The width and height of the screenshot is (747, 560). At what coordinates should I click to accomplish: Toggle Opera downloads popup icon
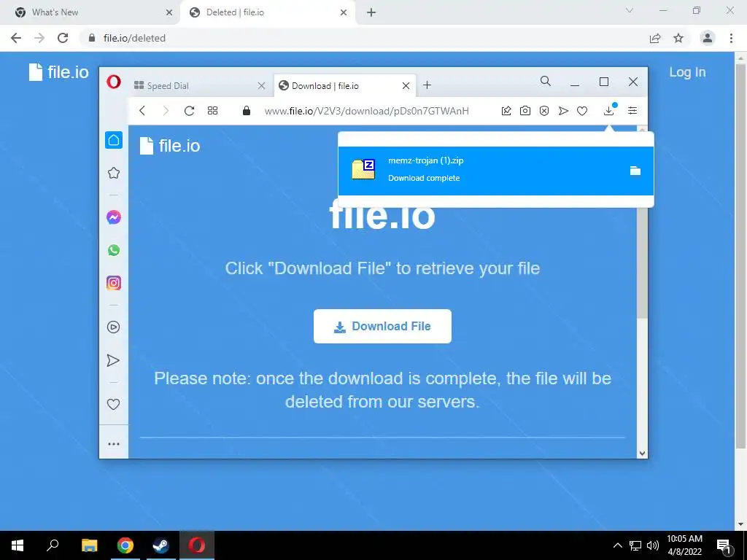[609, 111]
